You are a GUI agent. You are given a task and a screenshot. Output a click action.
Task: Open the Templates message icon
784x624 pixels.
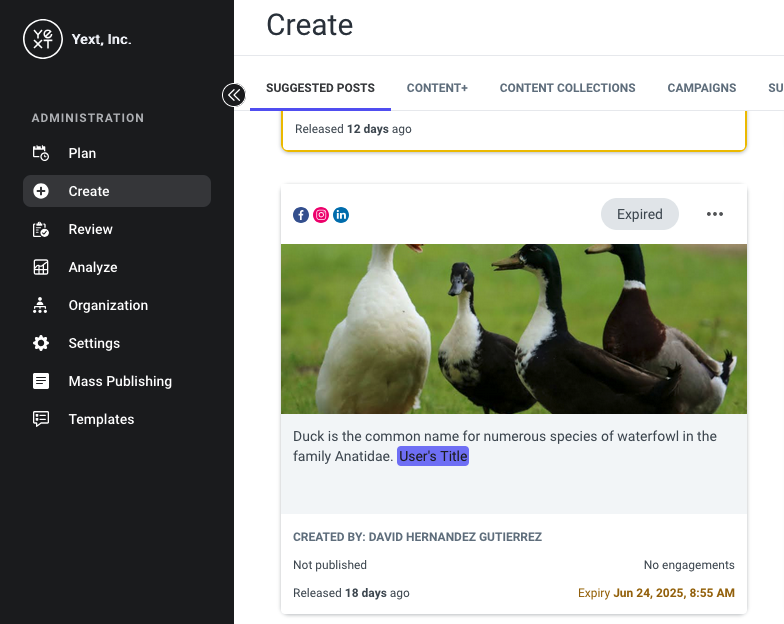(40, 419)
